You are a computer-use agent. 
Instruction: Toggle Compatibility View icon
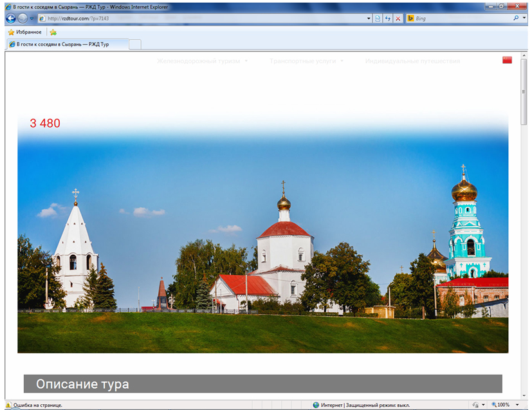pyautogui.click(x=378, y=19)
